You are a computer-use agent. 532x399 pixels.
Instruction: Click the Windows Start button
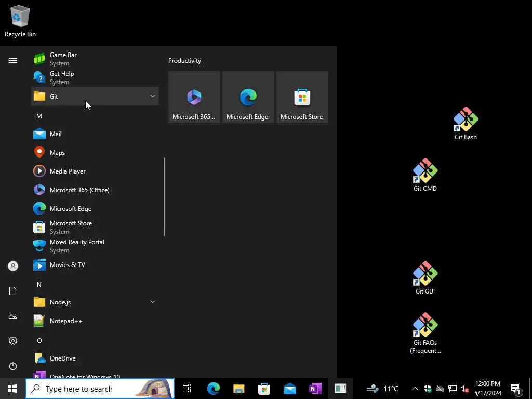12,389
